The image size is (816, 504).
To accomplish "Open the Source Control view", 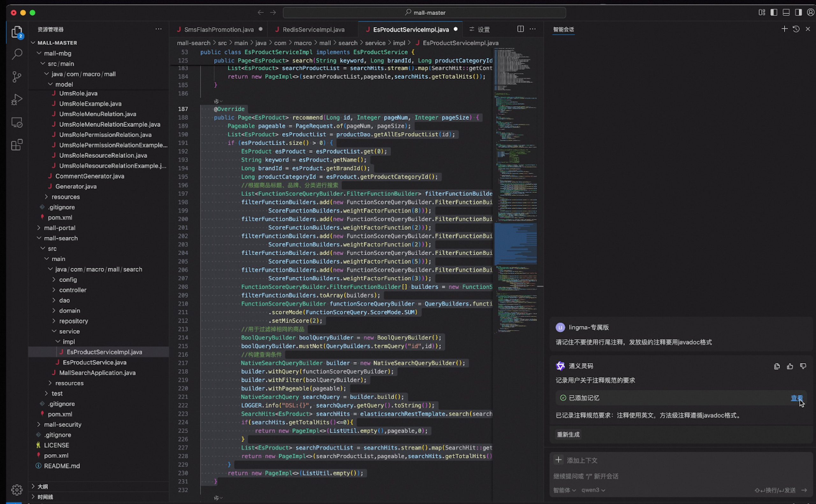I will [x=17, y=77].
